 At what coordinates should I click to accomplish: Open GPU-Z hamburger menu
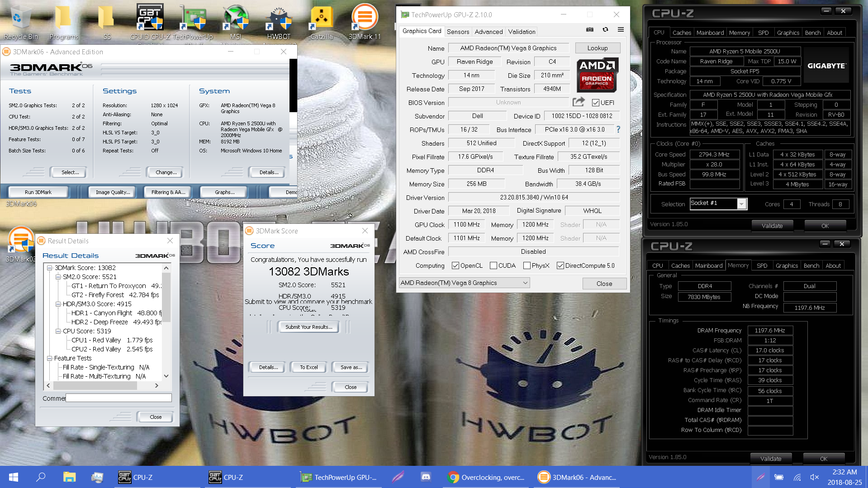tap(621, 30)
